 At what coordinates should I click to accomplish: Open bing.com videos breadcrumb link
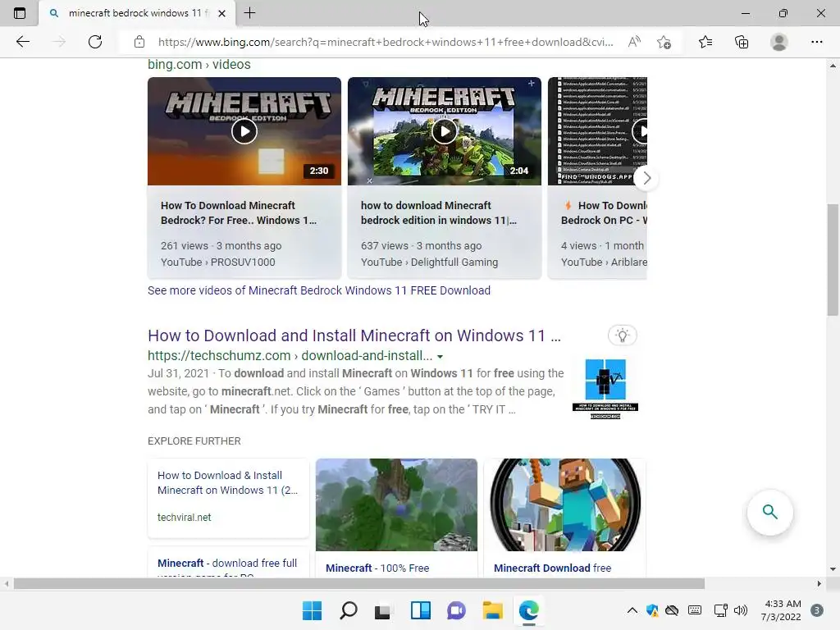point(199,64)
